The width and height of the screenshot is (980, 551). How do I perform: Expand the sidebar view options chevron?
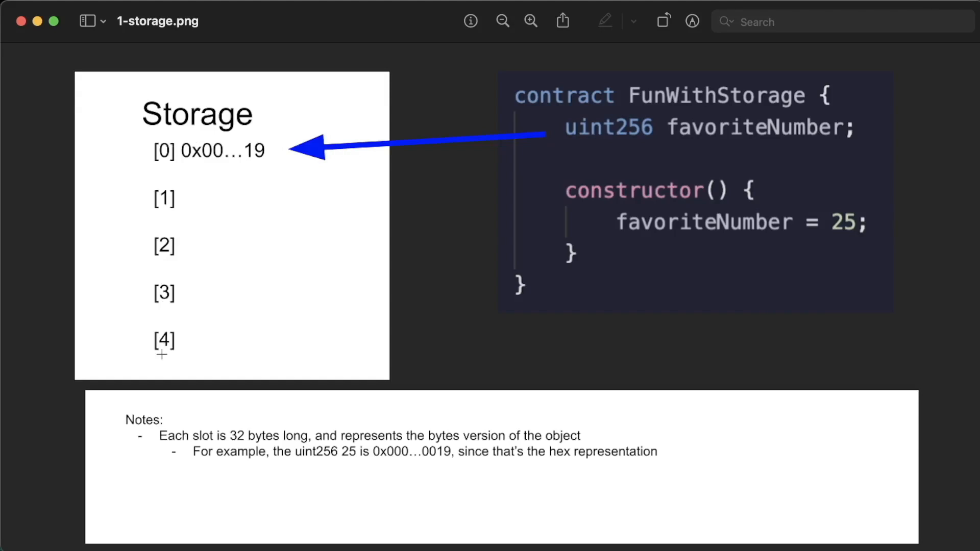tap(104, 21)
